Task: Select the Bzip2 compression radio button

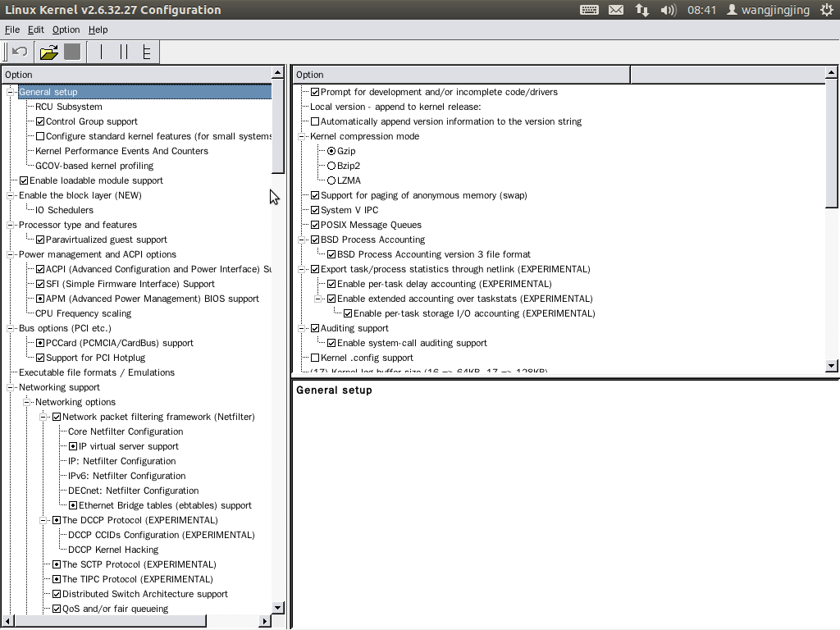Action: pyautogui.click(x=331, y=166)
